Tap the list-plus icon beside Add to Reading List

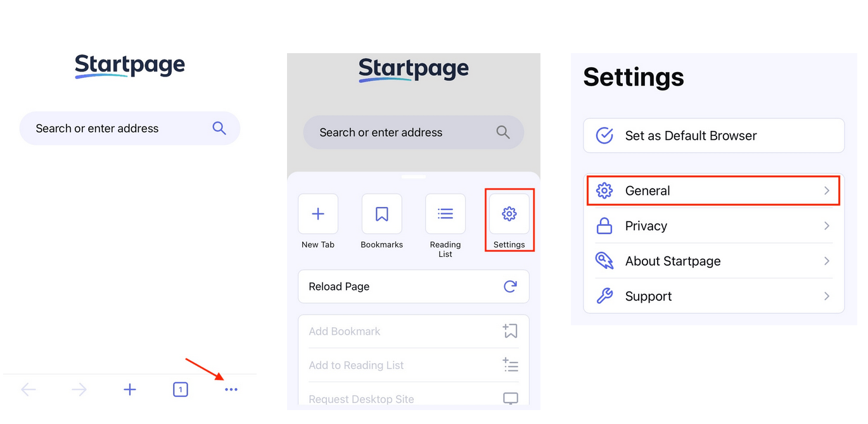[x=510, y=365]
